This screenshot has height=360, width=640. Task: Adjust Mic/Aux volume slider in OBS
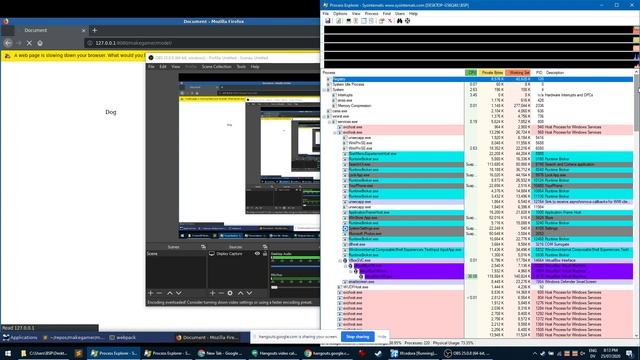(274, 287)
